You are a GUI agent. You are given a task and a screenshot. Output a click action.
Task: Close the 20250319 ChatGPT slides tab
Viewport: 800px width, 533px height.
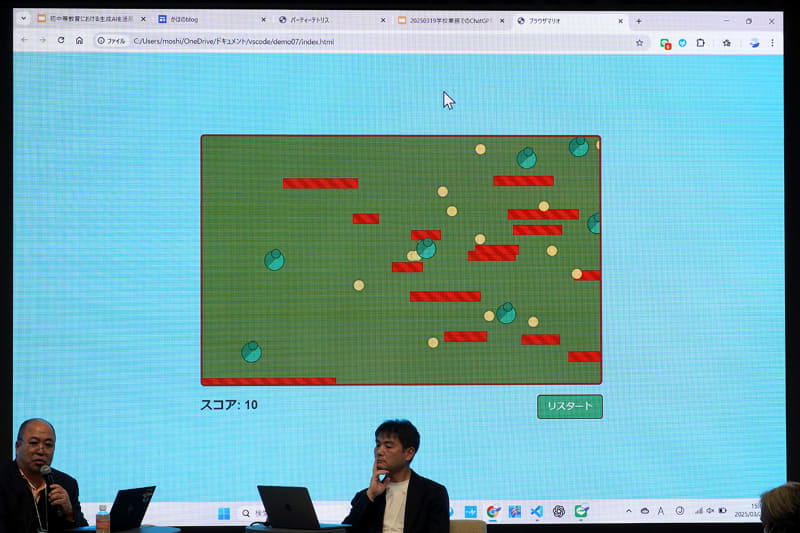[502, 21]
